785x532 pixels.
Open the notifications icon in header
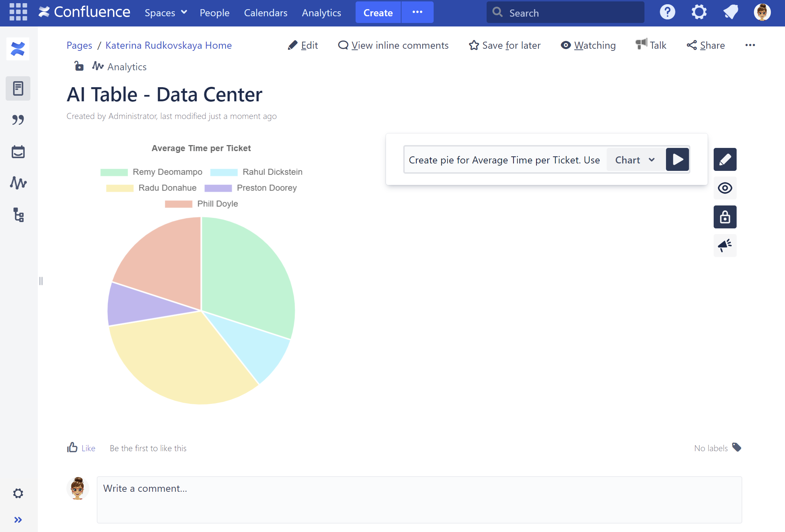730,12
